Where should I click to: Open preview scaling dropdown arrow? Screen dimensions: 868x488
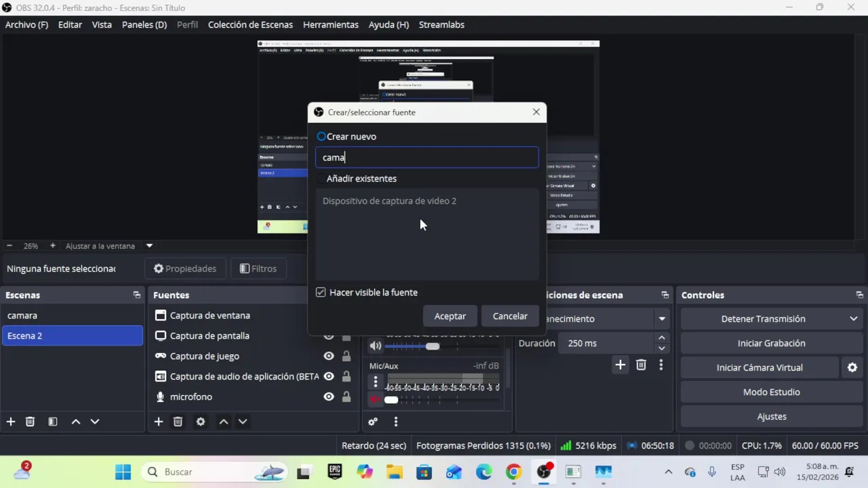coord(149,245)
